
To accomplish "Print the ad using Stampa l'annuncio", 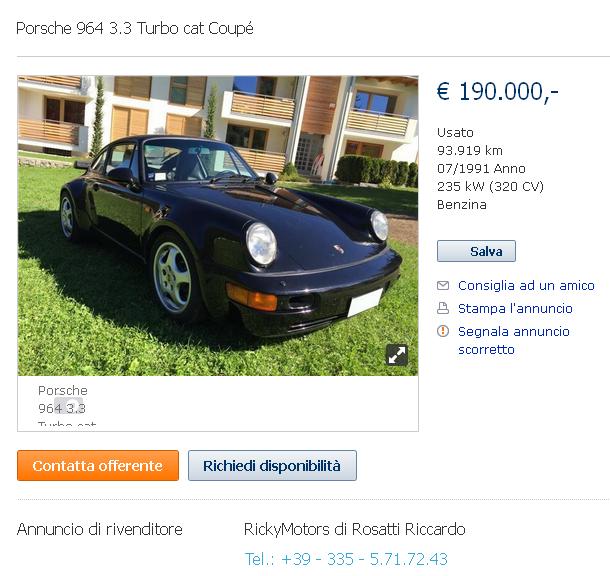I will coord(515,308).
